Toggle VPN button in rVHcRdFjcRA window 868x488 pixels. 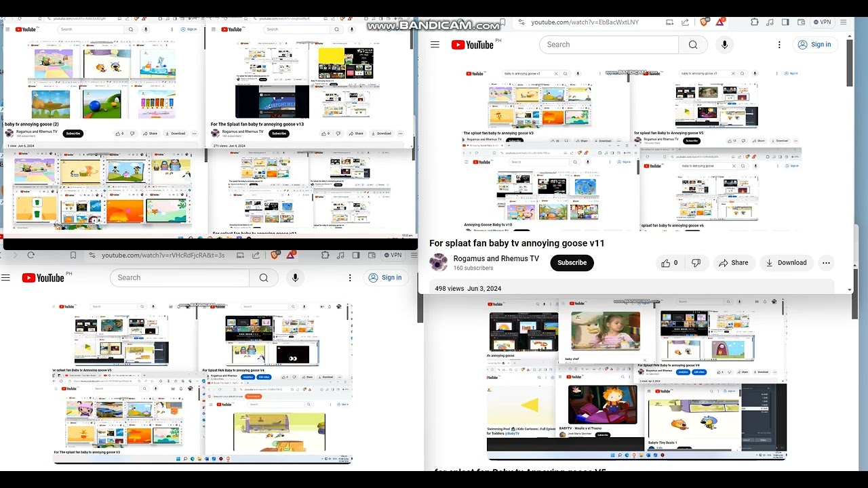pyautogui.click(x=393, y=256)
